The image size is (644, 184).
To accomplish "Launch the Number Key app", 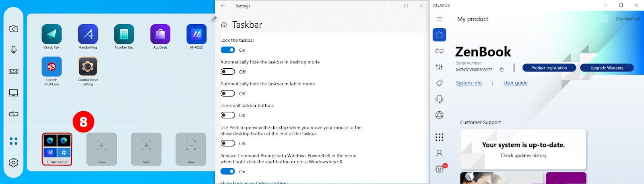I will 124,34.
